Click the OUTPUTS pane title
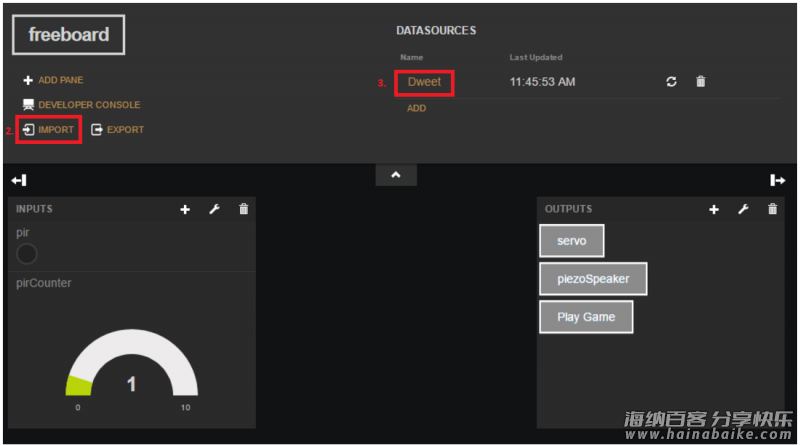This screenshot has width=800, height=445. [x=568, y=209]
